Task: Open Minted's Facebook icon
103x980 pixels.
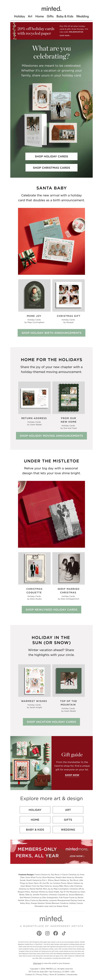Action: pyautogui.click(x=56, y=933)
